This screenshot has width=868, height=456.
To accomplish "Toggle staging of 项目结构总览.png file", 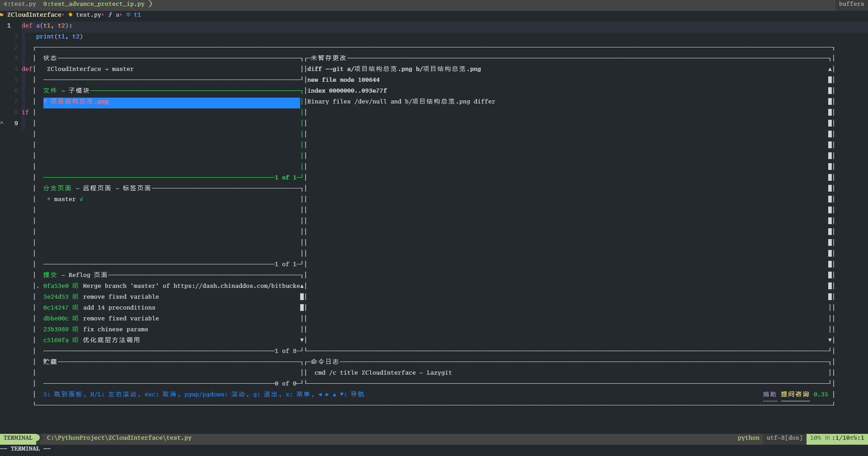I will coord(76,101).
